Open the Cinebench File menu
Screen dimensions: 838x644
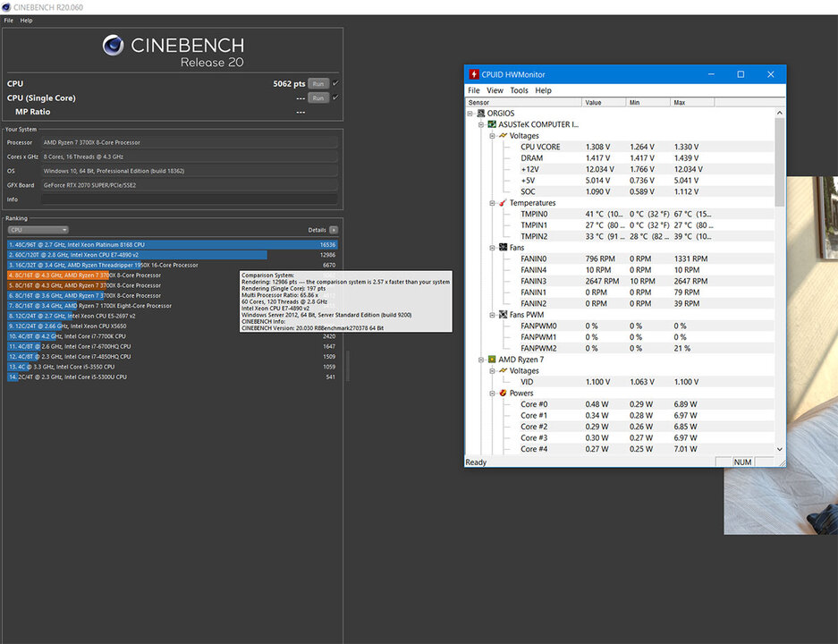pyautogui.click(x=9, y=21)
